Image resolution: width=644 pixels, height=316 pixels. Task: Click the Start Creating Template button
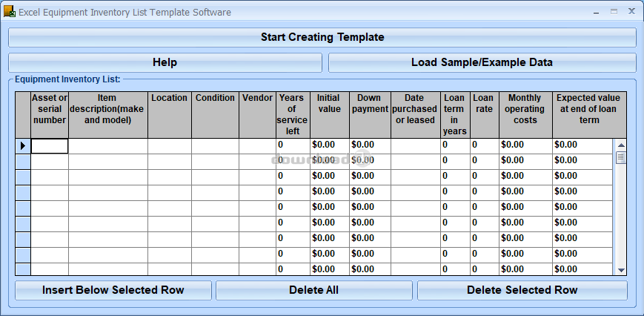(x=322, y=37)
